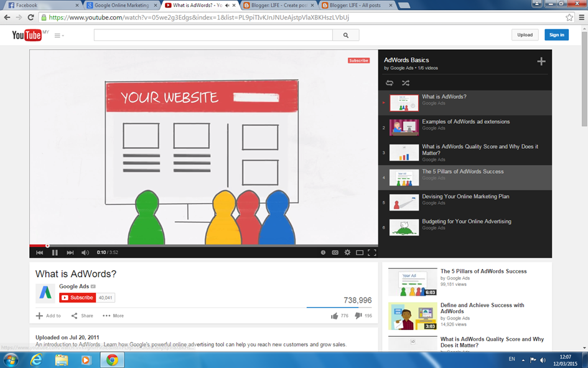This screenshot has width=588, height=368.
Task: Open the Google Ads channel name link
Action: click(x=74, y=286)
